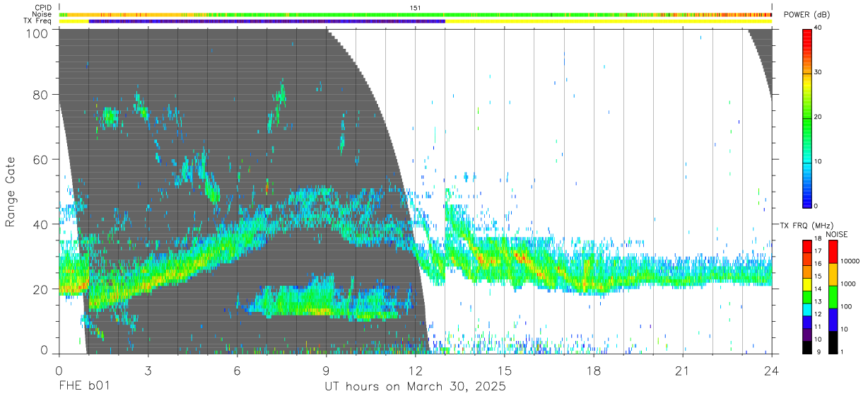Viewport: 868px width, 401px height.
Task: Click the Range Gate axis title
Action: point(11,192)
